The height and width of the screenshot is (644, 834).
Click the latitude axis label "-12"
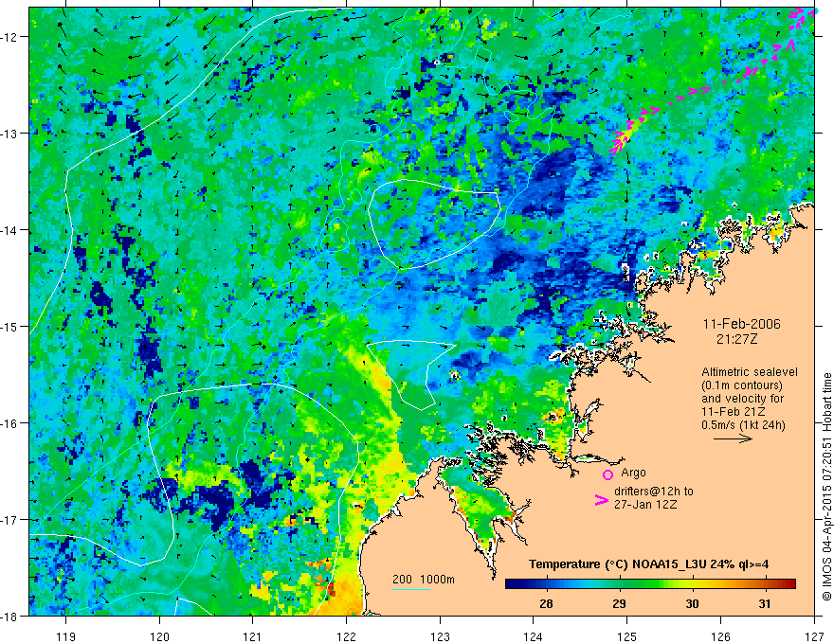click(x=9, y=37)
